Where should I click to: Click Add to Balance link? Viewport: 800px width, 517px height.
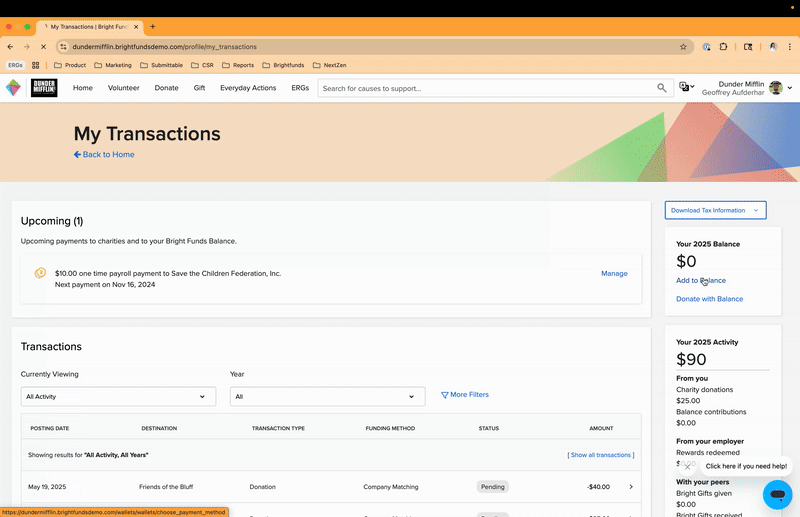tap(701, 280)
